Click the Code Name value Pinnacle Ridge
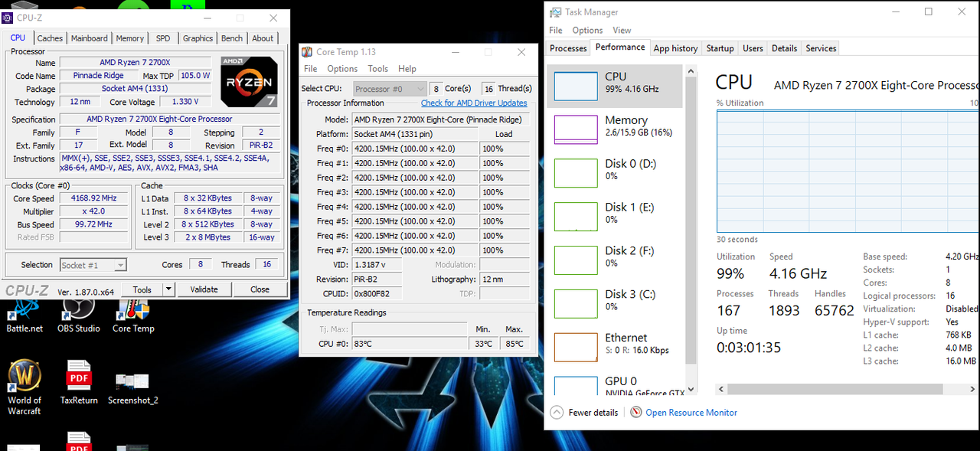The height and width of the screenshot is (451, 980). tap(98, 76)
